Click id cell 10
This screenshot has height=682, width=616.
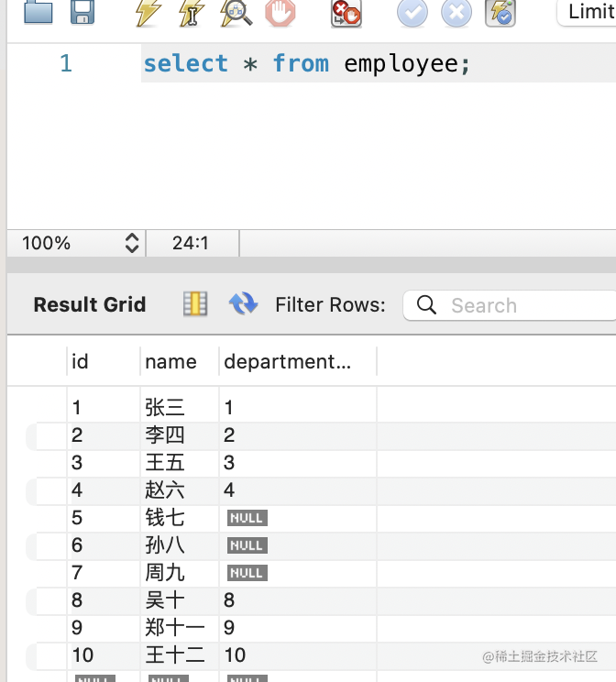[104, 655]
